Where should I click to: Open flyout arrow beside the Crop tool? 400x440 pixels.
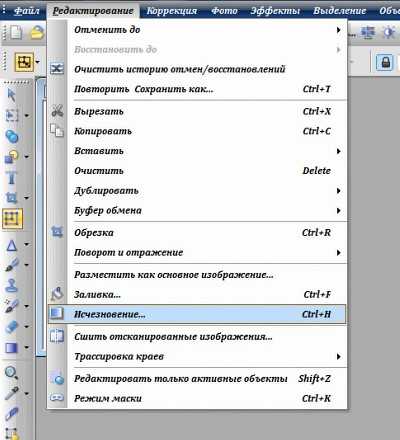tap(27, 198)
